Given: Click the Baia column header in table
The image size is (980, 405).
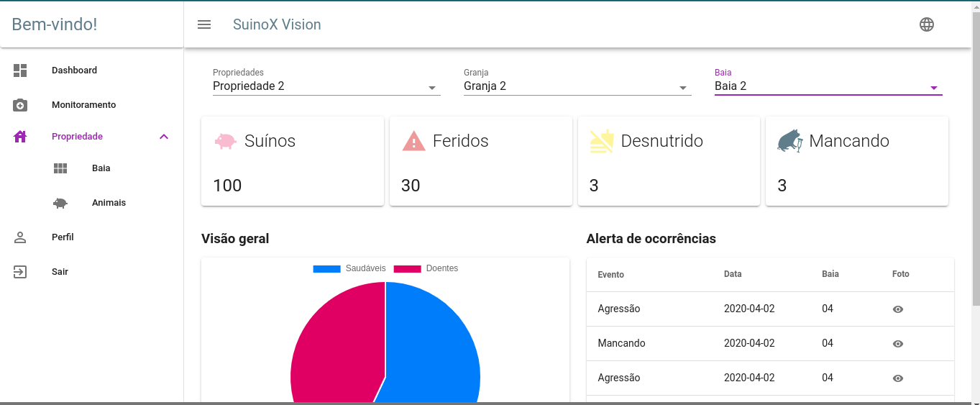Looking at the screenshot, I should click(830, 274).
